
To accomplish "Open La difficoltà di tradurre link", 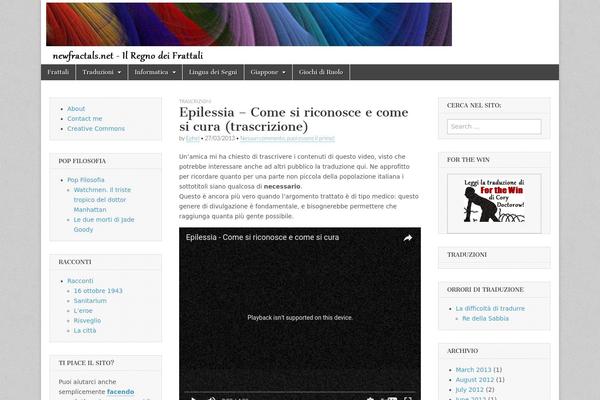I will click(490, 309).
